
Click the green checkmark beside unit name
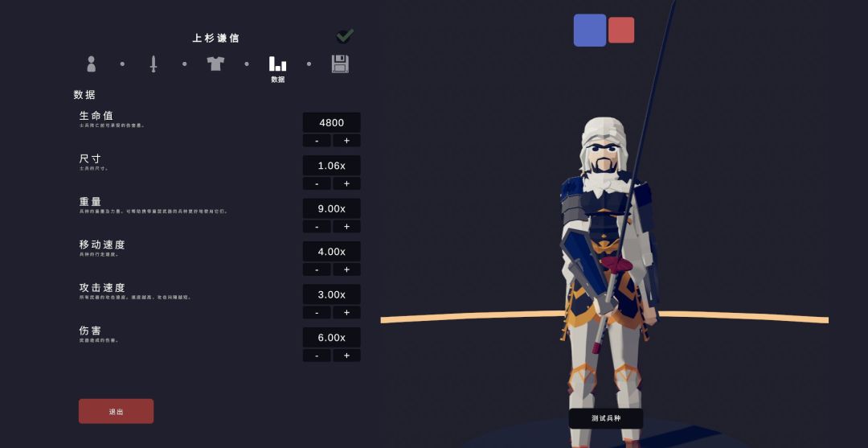pyautogui.click(x=345, y=36)
